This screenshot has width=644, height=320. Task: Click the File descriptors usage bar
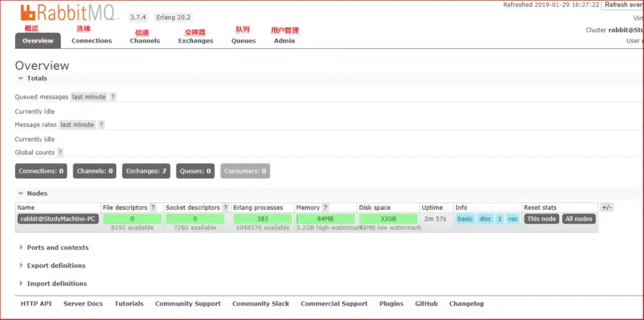[x=132, y=219]
